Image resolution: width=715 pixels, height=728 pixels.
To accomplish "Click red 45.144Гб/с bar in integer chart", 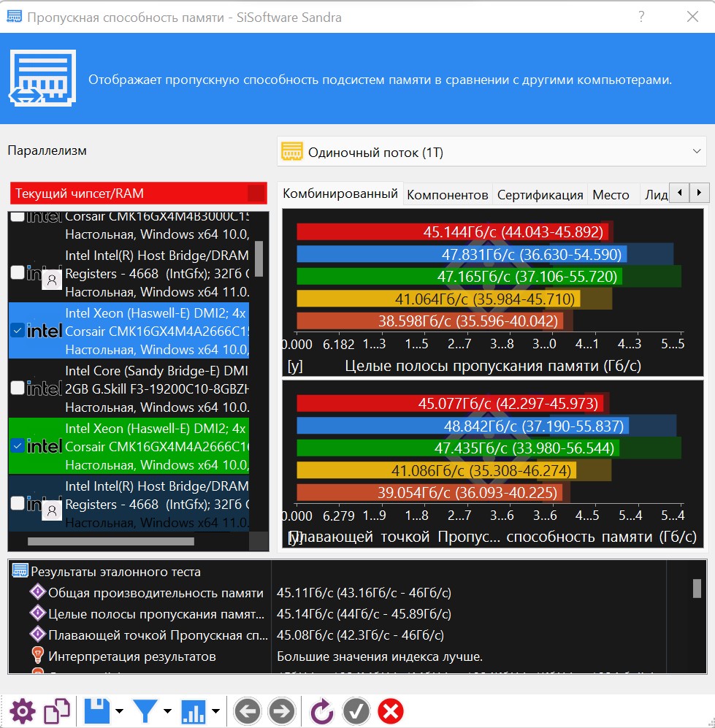I will [x=453, y=231].
